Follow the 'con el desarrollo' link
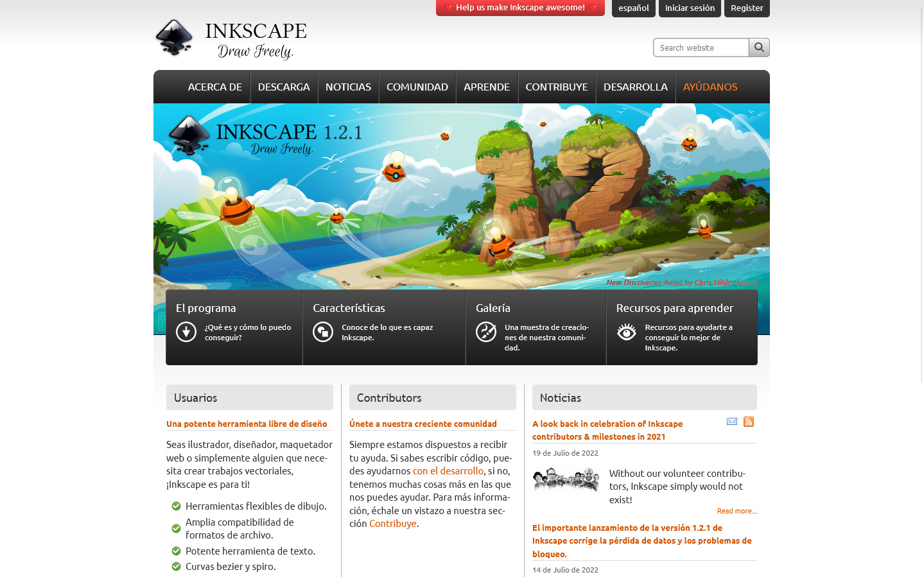This screenshot has height=577, width=924. pyautogui.click(x=448, y=471)
